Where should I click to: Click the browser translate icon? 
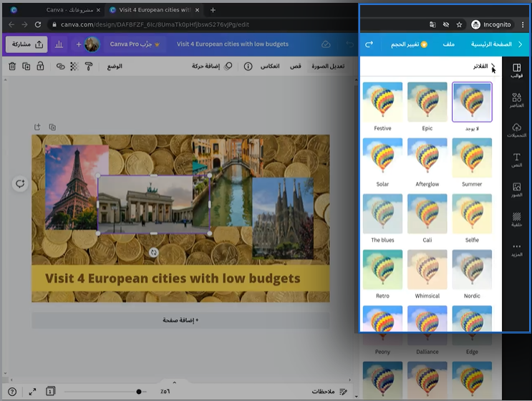(x=432, y=24)
